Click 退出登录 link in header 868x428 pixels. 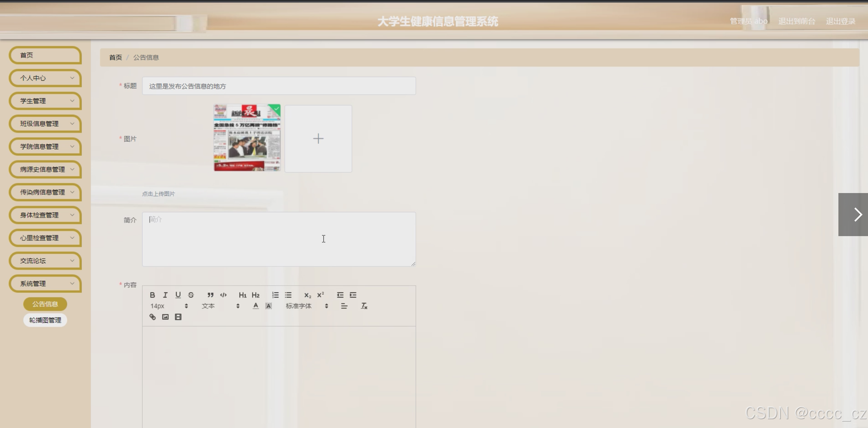(x=840, y=21)
